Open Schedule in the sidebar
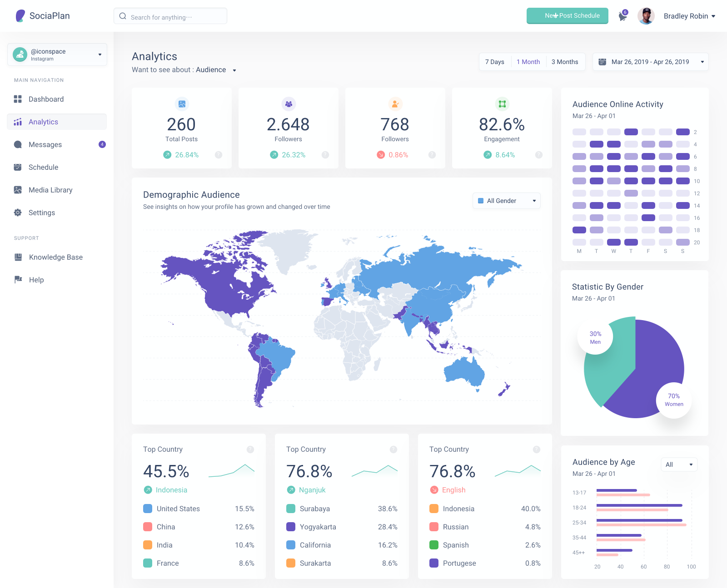This screenshot has width=727, height=588. pyautogui.click(x=57, y=167)
